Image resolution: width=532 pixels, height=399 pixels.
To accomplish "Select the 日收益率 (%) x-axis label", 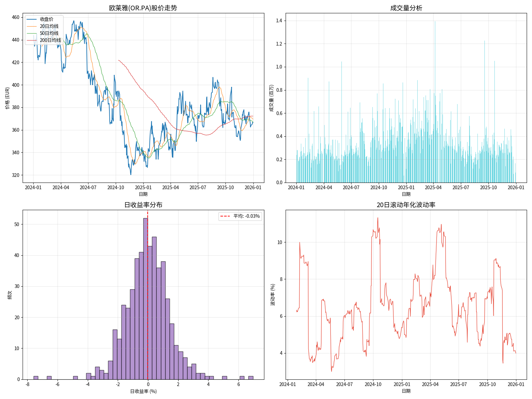I will [x=143, y=391].
